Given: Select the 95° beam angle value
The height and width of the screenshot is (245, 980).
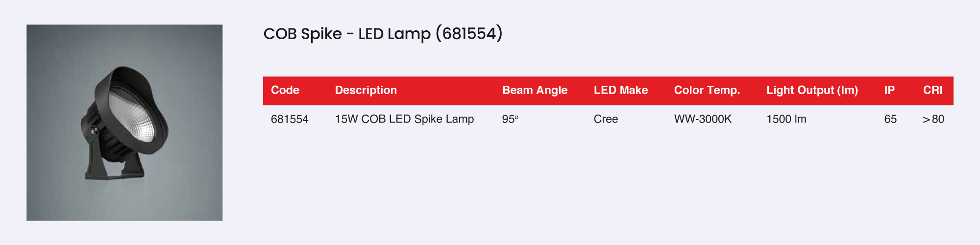Looking at the screenshot, I should pyautogui.click(x=510, y=119).
